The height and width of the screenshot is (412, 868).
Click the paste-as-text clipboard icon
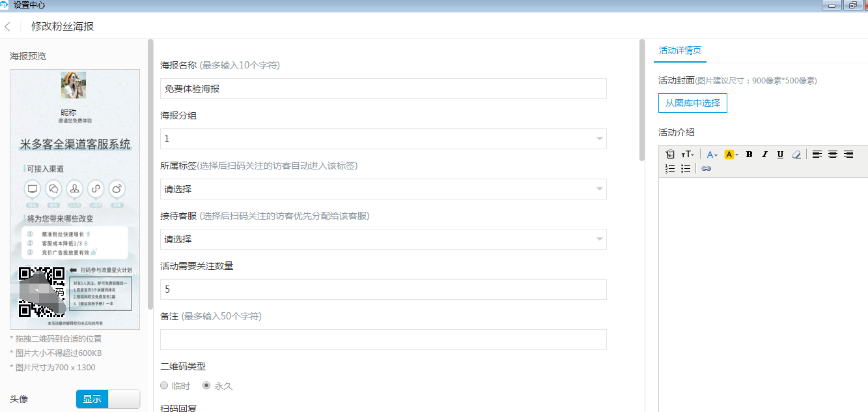click(x=670, y=154)
